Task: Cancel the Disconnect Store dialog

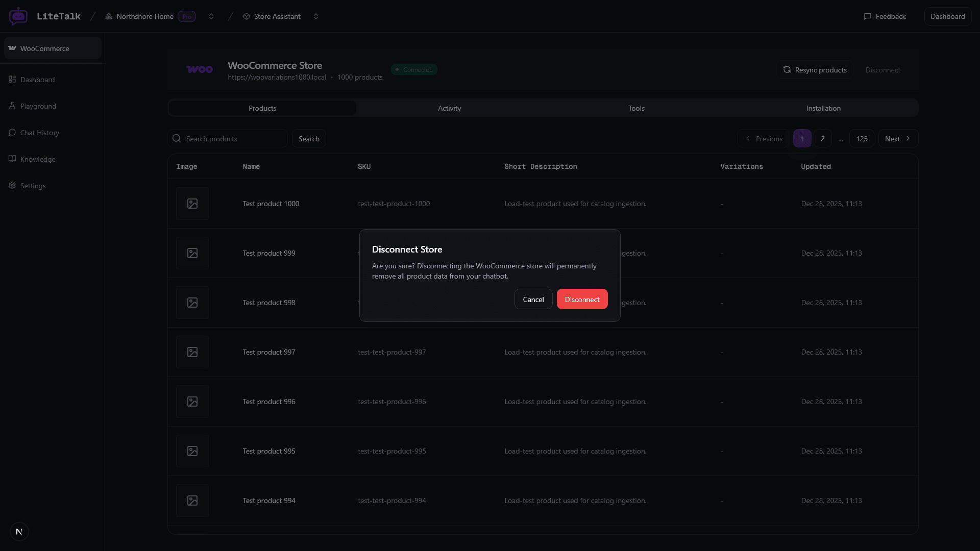Action: tap(533, 299)
